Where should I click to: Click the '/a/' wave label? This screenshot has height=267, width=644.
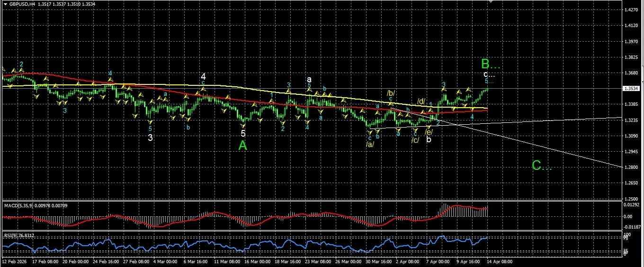[370, 144]
